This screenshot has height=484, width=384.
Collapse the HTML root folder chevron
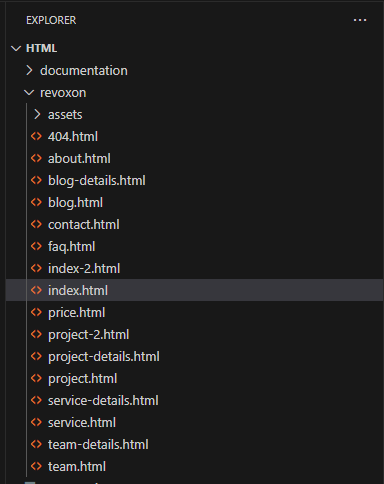pos(16,49)
